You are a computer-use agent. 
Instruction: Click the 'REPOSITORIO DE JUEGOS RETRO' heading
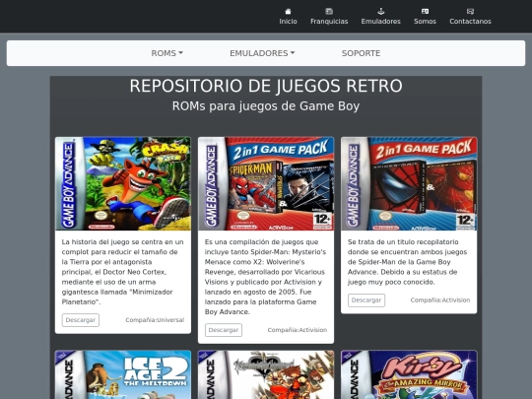(x=266, y=86)
